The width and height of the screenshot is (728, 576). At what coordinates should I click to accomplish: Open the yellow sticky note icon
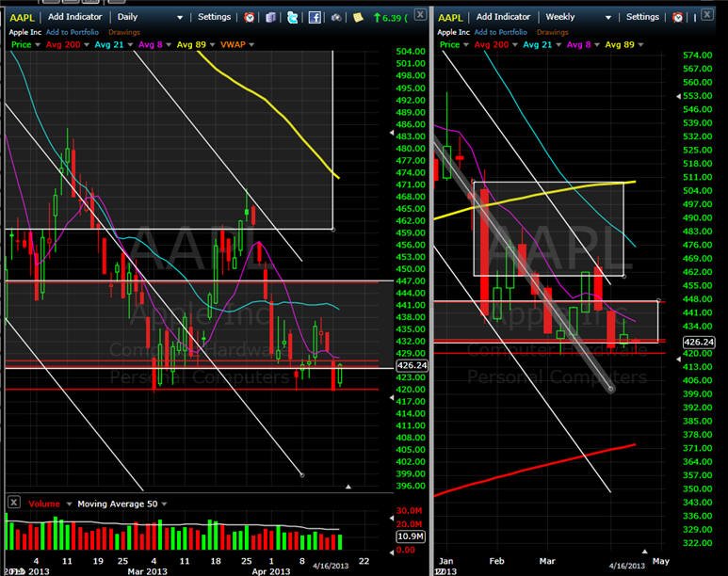[x=358, y=18]
